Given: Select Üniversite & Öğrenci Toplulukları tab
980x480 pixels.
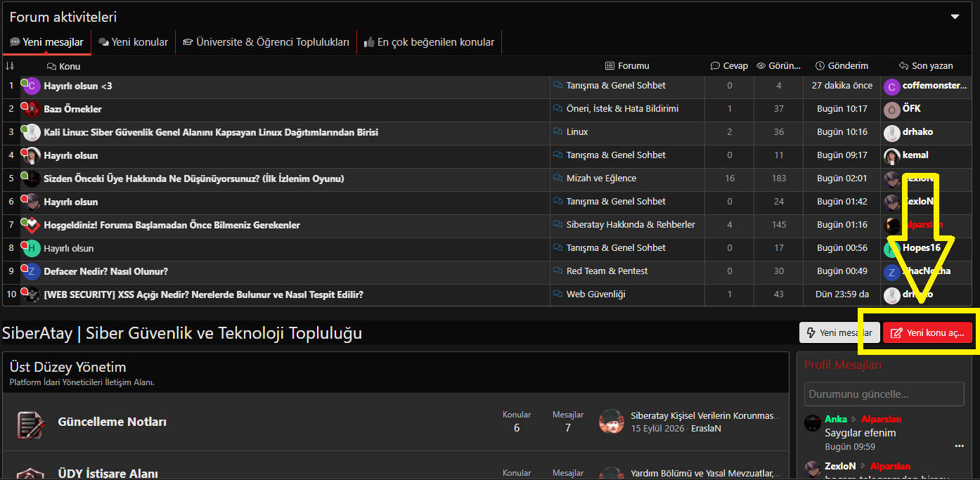Looking at the screenshot, I should (x=266, y=42).
